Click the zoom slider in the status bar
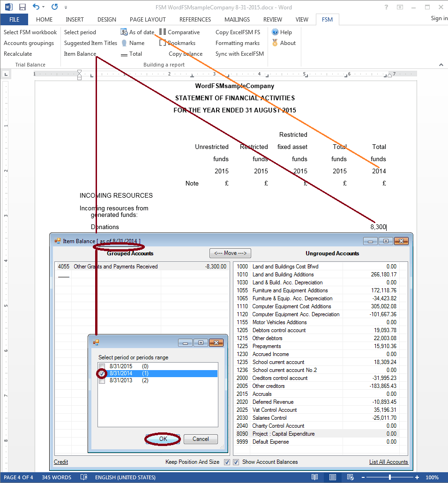 tap(390, 477)
